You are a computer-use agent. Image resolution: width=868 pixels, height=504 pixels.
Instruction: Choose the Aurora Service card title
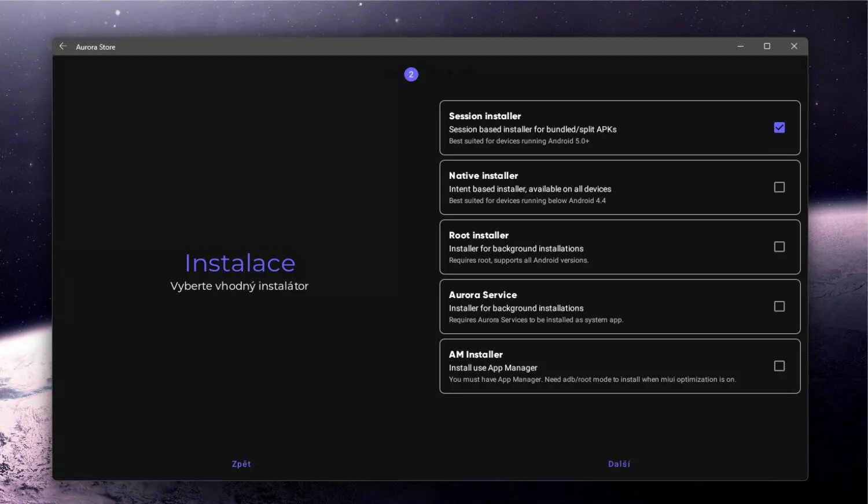tap(483, 295)
